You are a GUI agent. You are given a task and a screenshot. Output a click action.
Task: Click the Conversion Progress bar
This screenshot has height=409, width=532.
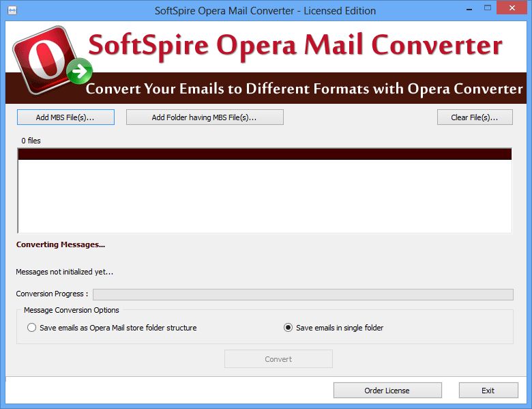303,294
